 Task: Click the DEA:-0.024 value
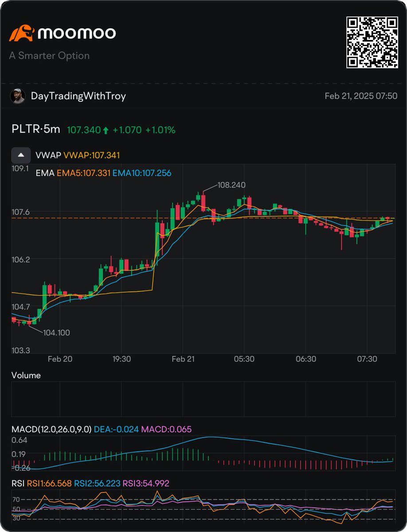[116, 429]
